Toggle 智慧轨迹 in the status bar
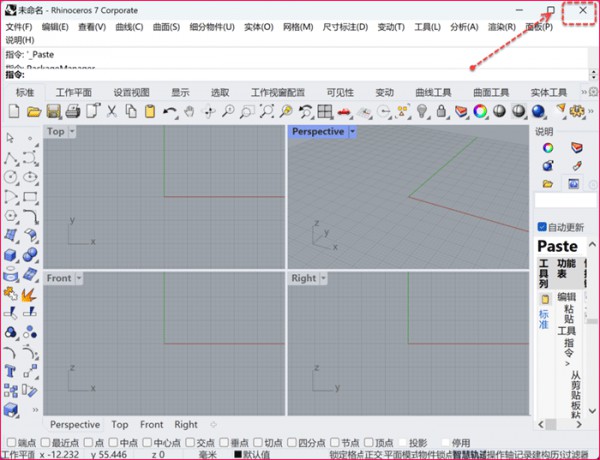Viewport: 600px width, 460px height. point(470,455)
